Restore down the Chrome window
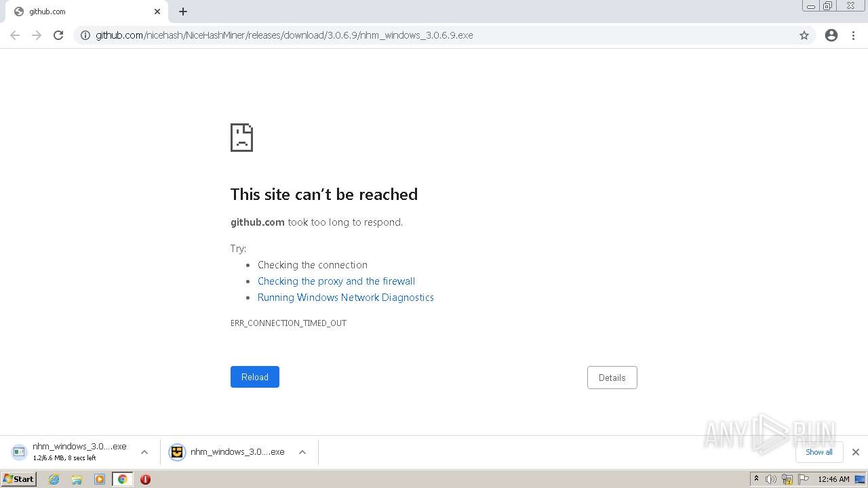Viewport: 868px width, 488px height. pos(828,5)
